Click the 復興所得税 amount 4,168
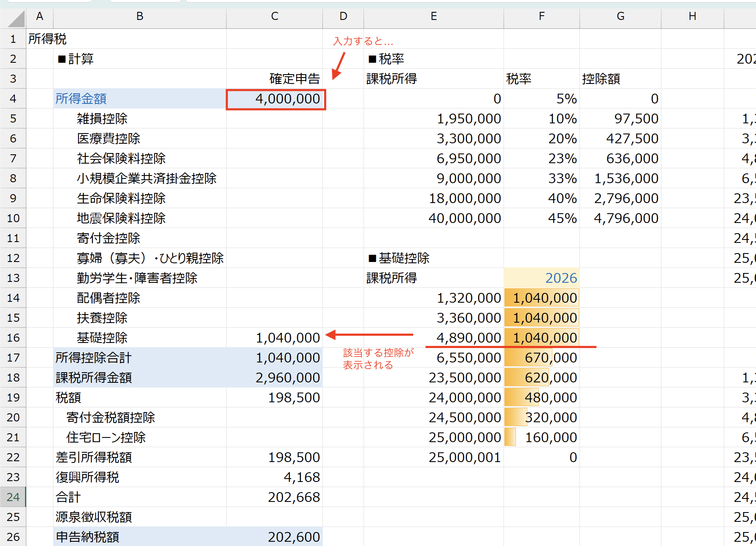 click(274, 477)
